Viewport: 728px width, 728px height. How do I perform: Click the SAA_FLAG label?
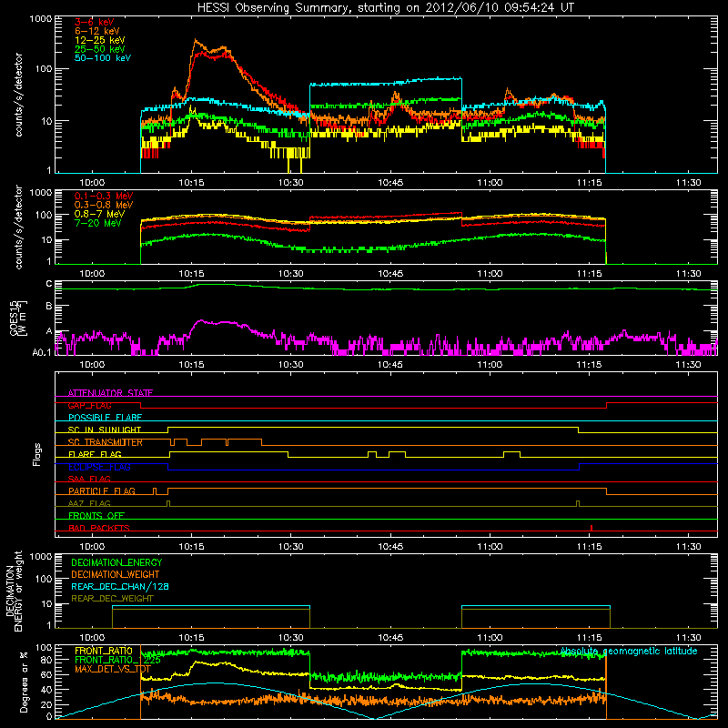(x=89, y=479)
